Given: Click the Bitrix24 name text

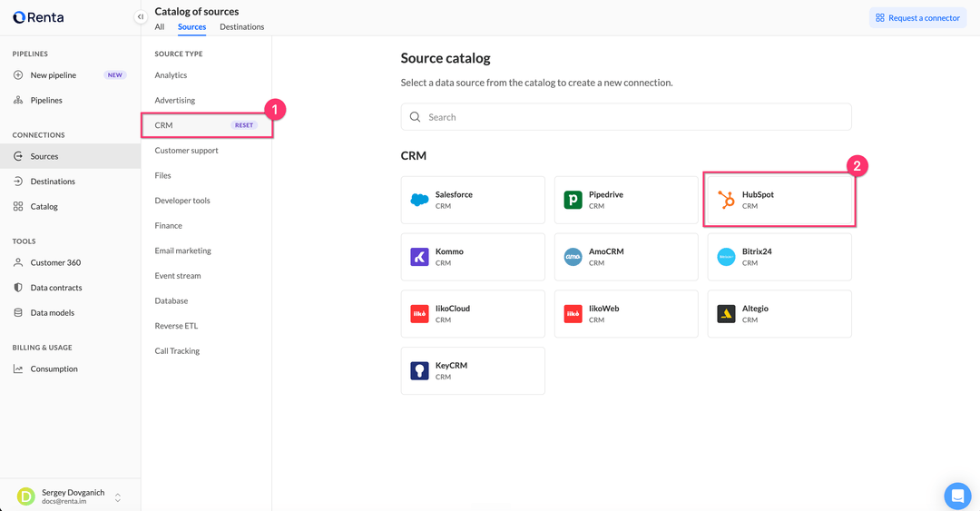Looking at the screenshot, I should 757,251.
